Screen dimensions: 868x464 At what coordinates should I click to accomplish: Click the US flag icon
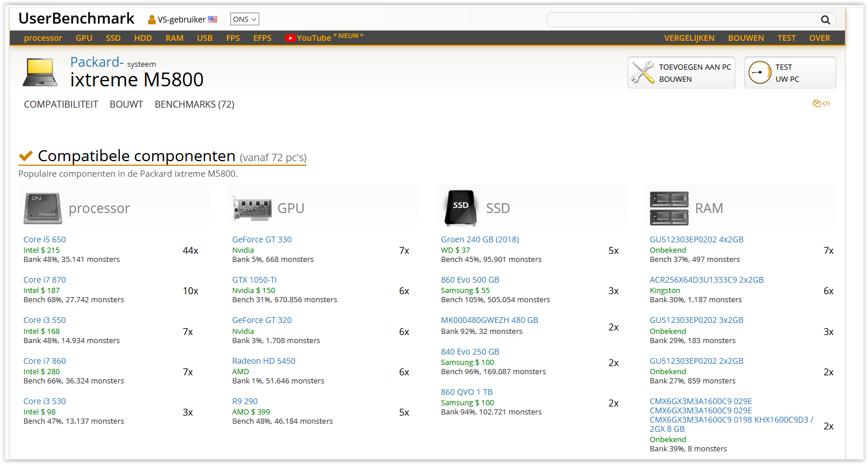tap(213, 19)
